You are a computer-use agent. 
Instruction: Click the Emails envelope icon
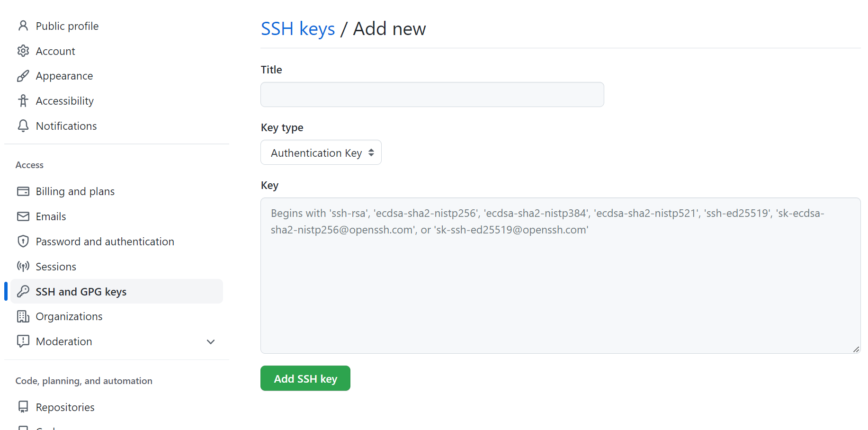pyautogui.click(x=23, y=216)
